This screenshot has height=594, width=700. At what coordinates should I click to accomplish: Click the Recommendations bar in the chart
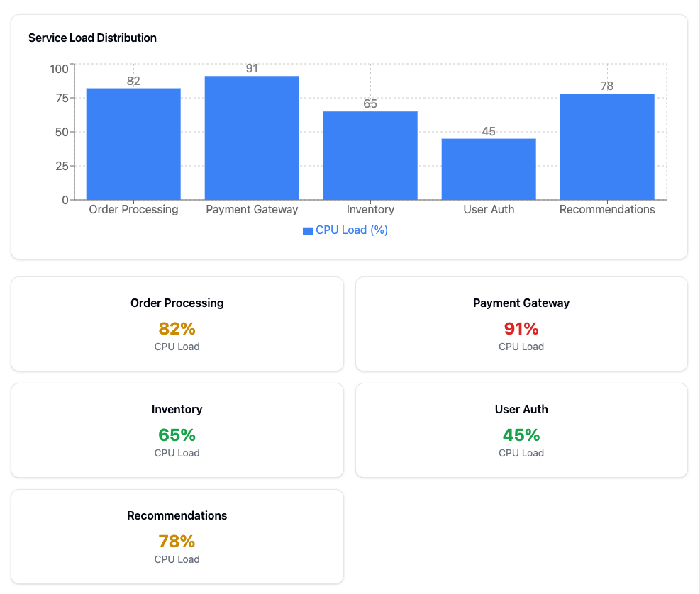(x=607, y=146)
